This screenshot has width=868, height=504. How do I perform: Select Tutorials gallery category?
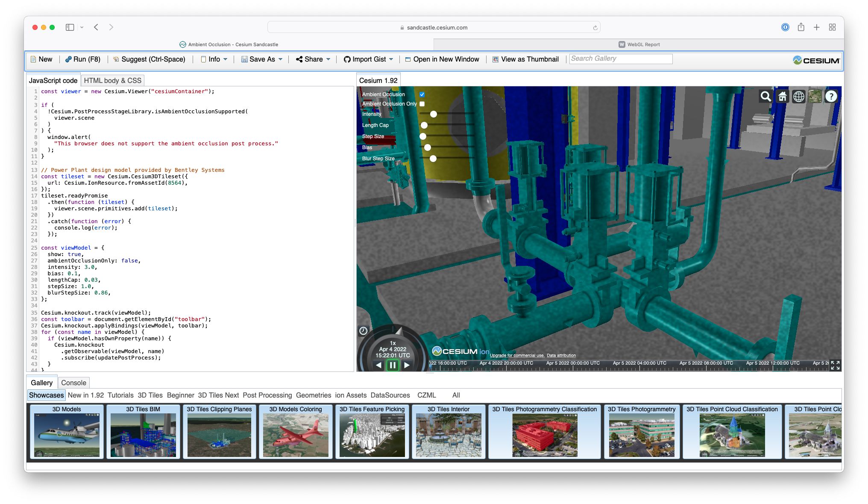(x=120, y=395)
